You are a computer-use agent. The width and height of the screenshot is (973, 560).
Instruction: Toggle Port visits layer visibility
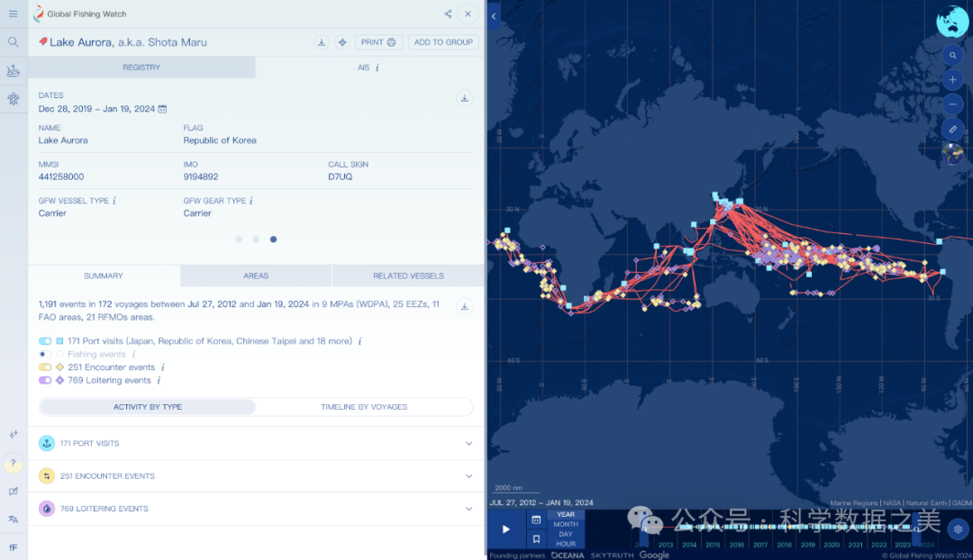click(45, 341)
